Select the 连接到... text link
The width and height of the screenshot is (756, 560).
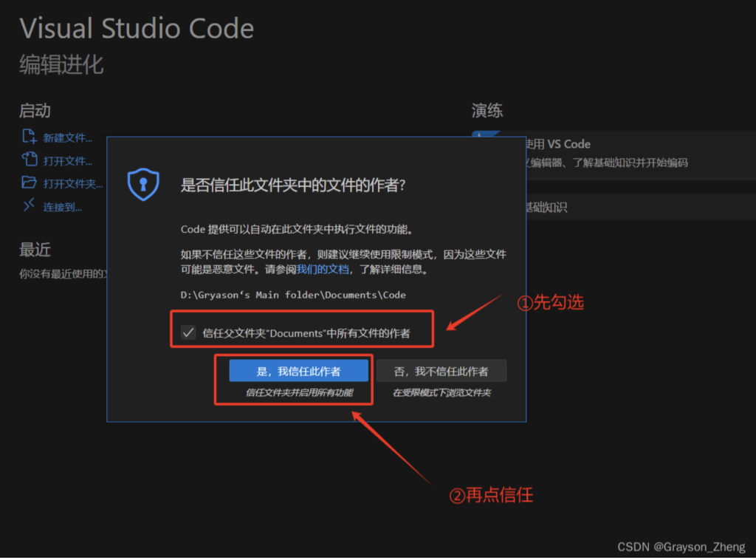pyautogui.click(x=62, y=207)
